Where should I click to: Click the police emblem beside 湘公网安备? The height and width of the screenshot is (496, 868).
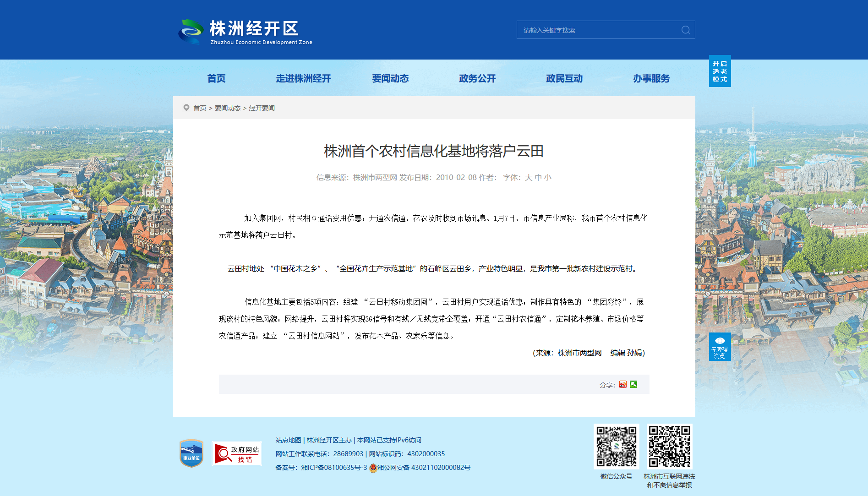pos(373,468)
